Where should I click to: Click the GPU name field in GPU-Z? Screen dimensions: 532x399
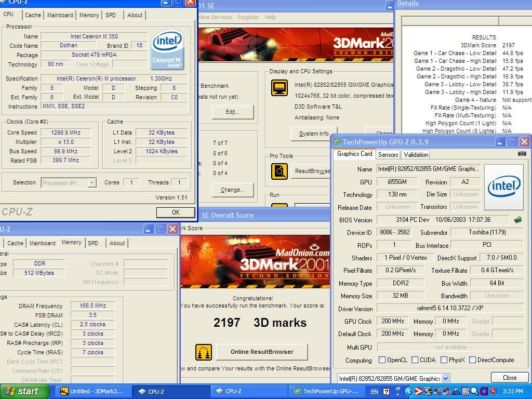[x=429, y=169]
